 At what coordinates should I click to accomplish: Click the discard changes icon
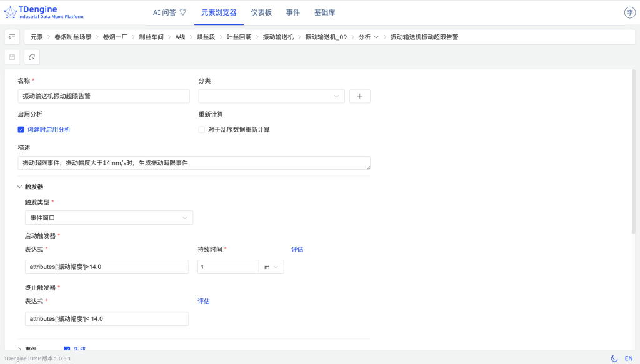click(31, 57)
